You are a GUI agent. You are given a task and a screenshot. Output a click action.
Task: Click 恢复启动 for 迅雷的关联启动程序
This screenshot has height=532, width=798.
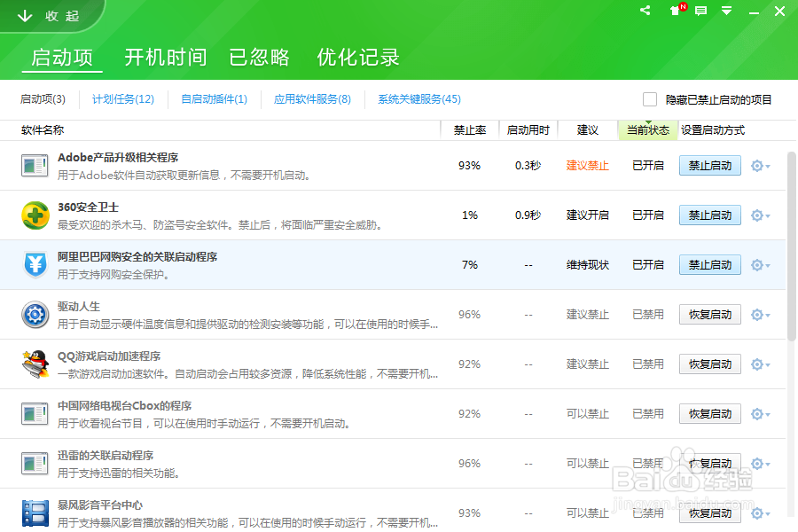(710, 463)
